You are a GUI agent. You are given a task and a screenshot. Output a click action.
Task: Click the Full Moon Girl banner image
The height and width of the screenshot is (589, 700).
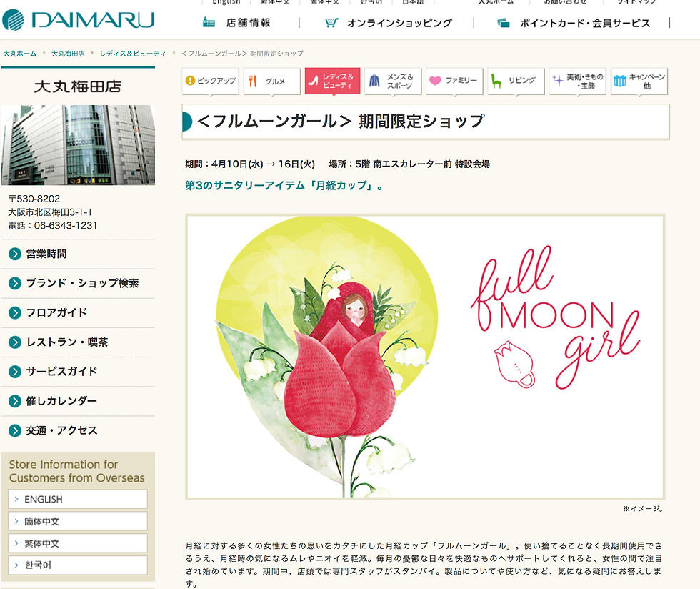click(x=425, y=357)
